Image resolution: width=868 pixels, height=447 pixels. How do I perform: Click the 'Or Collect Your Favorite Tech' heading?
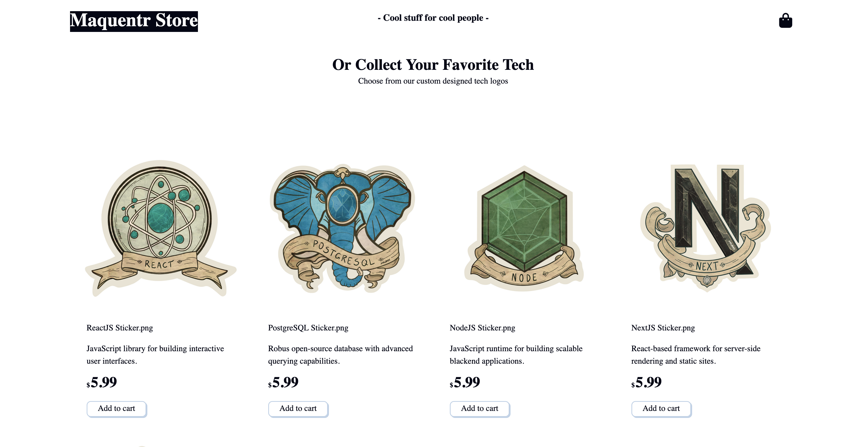point(433,65)
